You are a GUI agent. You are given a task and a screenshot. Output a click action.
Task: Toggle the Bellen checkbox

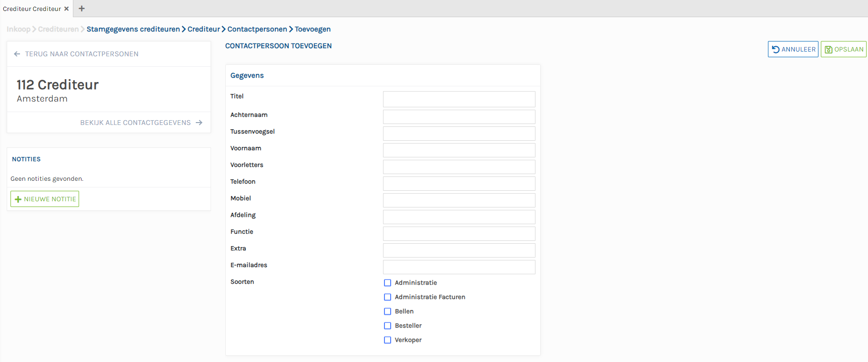point(387,311)
